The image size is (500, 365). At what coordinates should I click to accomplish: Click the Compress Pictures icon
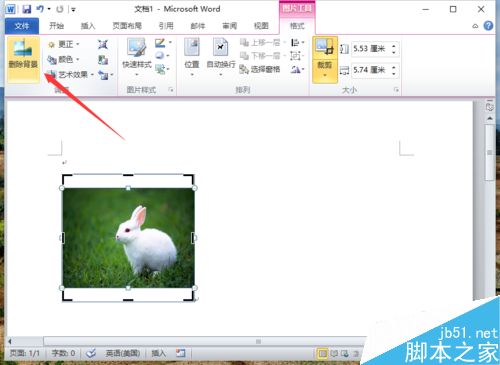coord(103,44)
